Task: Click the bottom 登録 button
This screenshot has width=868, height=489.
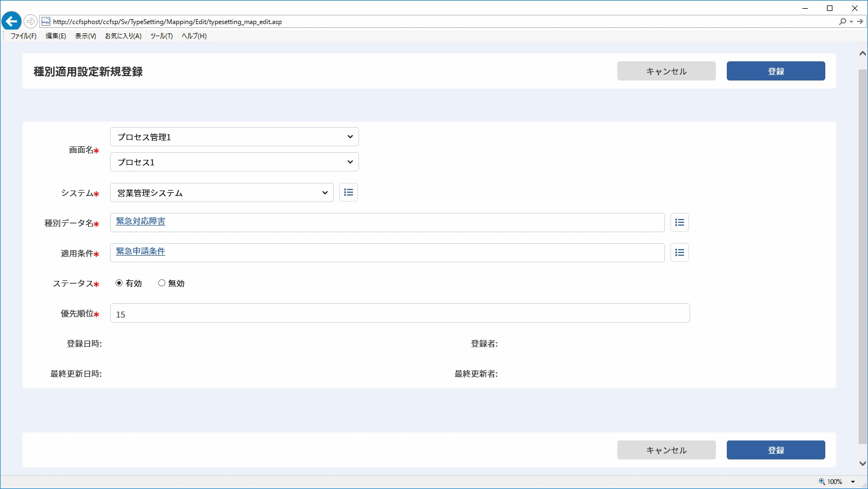Action: coord(776,450)
